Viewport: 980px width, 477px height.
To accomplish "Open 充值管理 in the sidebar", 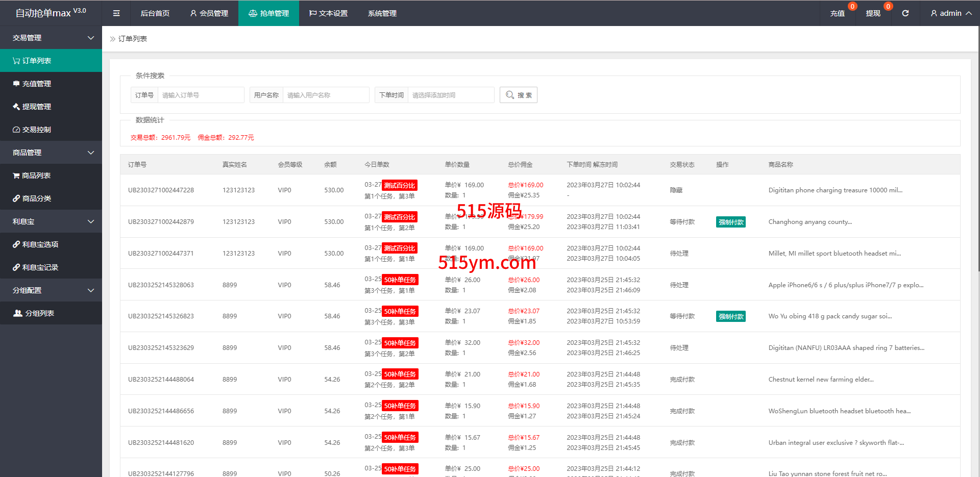I will pos(36,84).
